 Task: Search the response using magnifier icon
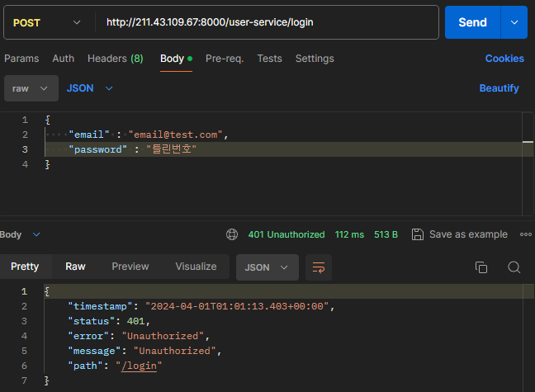tap(514, 267)
